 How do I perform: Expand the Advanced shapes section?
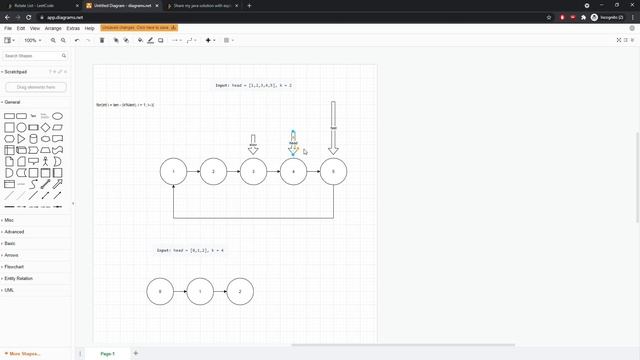[x=14, y=232]
